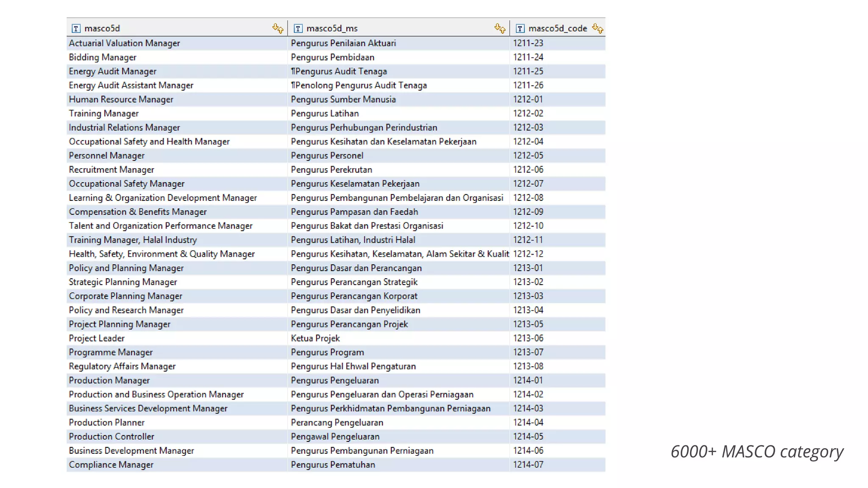Click the text-type icon beside masco5d_code
The height and width of the screenshot is (488, 868).
click(x=520, y=28)
